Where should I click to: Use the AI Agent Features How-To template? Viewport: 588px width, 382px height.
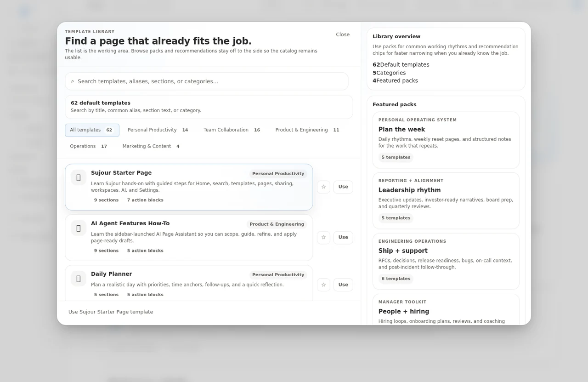tap(343, 238)
